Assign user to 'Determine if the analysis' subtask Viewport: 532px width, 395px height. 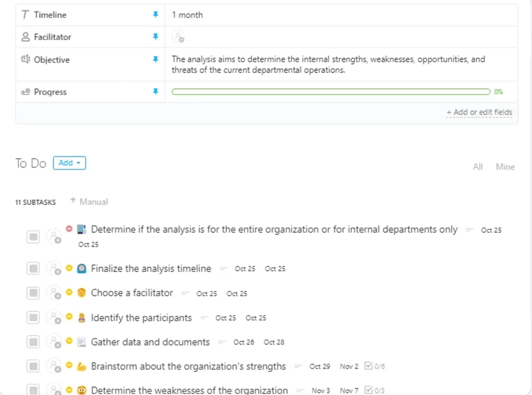[54, 237]
